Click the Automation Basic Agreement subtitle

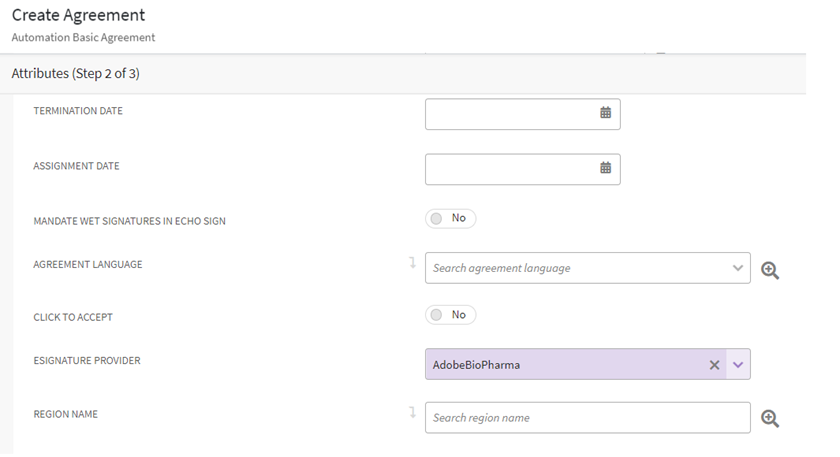[83, 38]
